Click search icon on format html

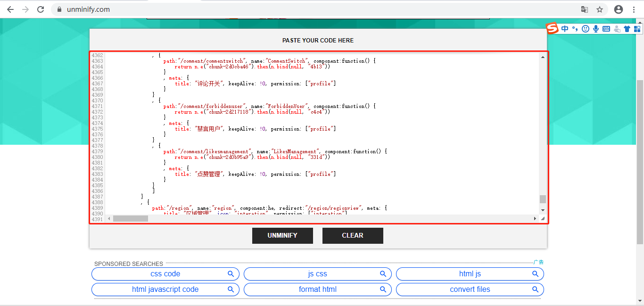pyautogui.click(x=383, y=289)
